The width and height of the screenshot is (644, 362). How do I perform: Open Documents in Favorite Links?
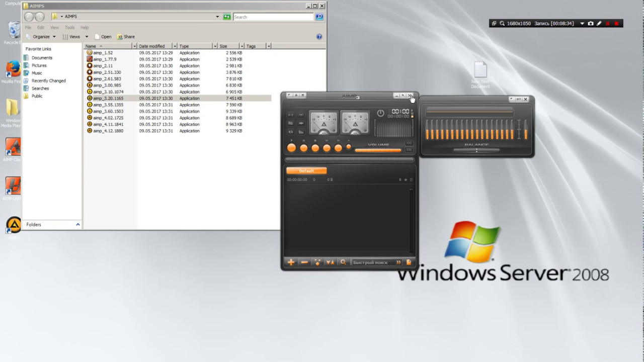(42, 58)
